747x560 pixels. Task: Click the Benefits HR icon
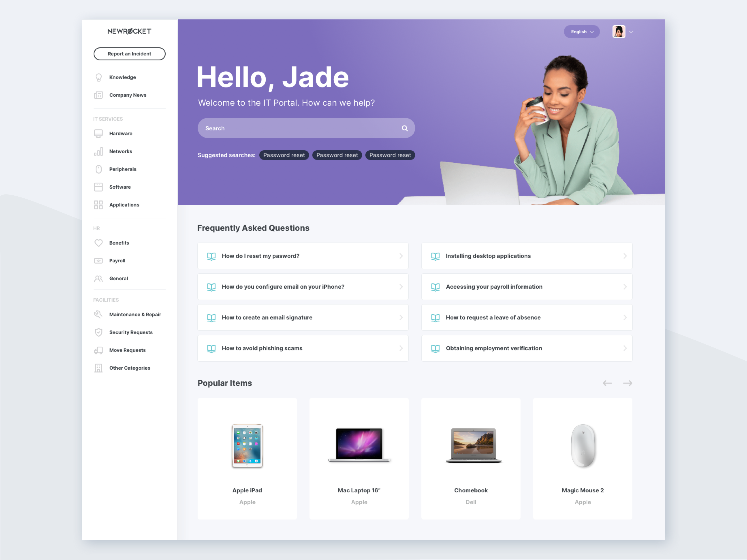click(98, 242)
